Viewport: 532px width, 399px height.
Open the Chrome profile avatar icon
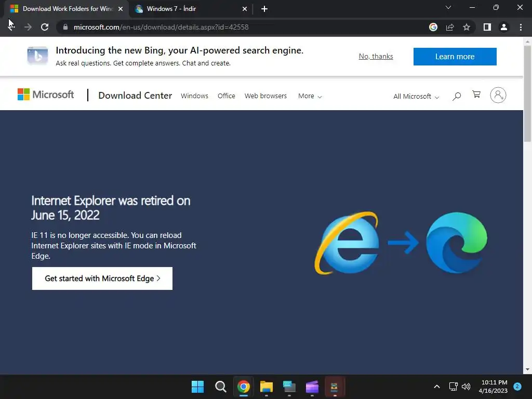click(504, 27)
